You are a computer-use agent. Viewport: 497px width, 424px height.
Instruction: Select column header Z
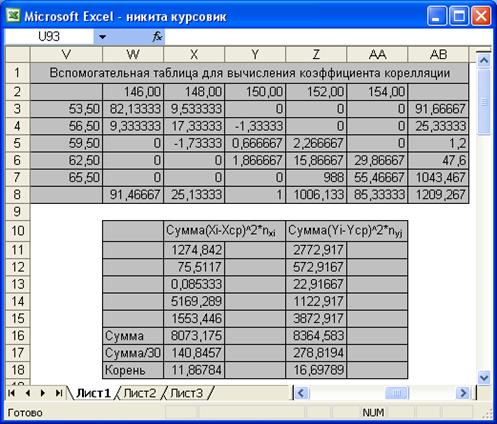(x=316, y=54)
